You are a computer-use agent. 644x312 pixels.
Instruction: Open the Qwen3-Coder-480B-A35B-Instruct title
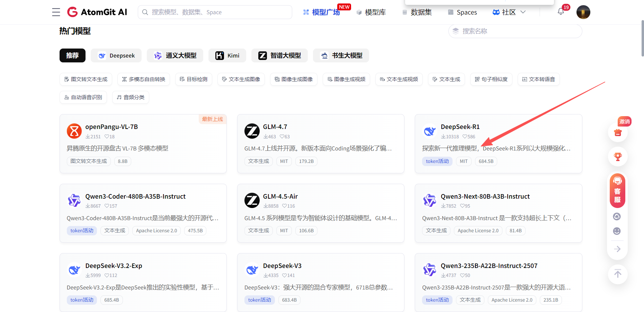point(135,197)
